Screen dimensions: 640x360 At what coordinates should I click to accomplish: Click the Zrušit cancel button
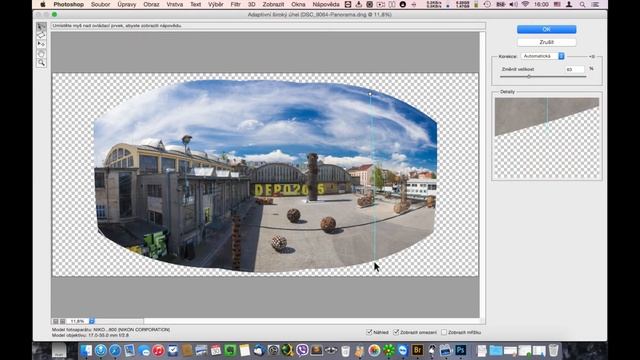(547, 42)
